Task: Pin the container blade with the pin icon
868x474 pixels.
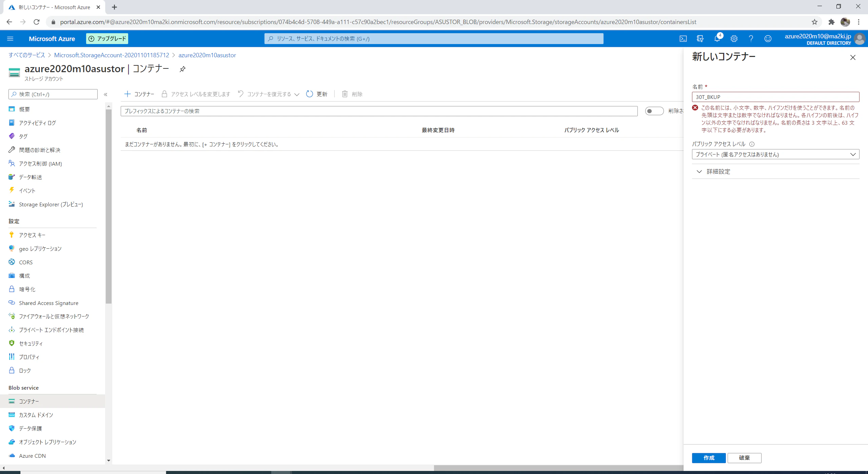Action: [182, 69]
